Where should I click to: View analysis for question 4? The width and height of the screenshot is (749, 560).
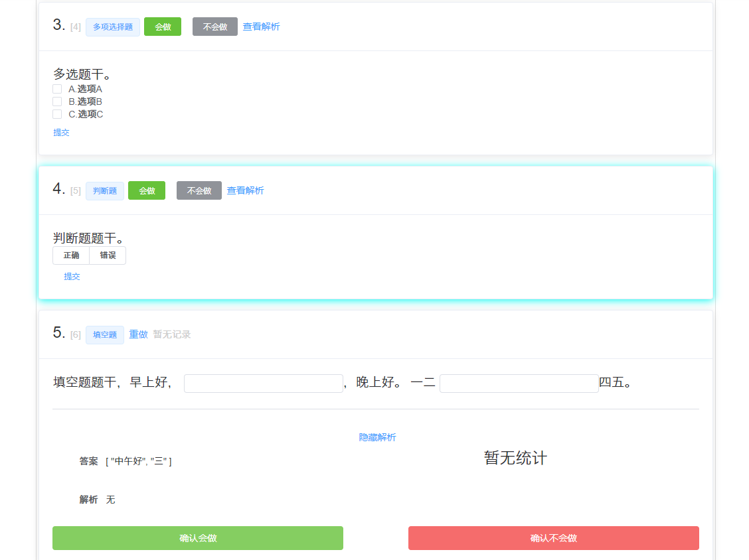click(245, 191)
